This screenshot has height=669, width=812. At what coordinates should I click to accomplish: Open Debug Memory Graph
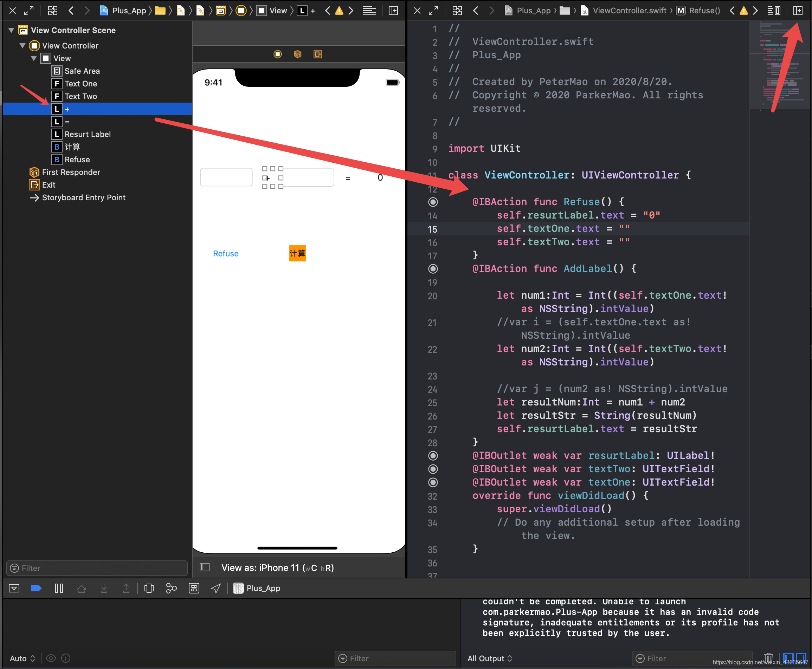[171, 589]
